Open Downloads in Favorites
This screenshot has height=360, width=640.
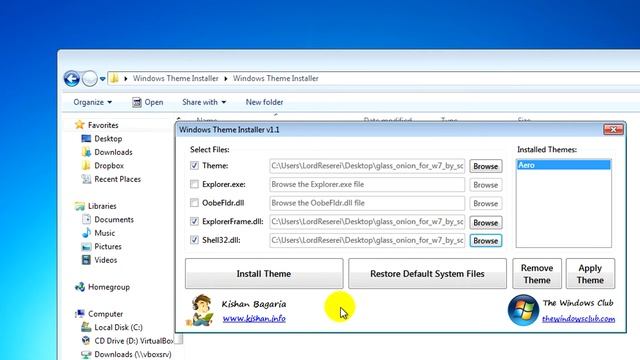113,152
